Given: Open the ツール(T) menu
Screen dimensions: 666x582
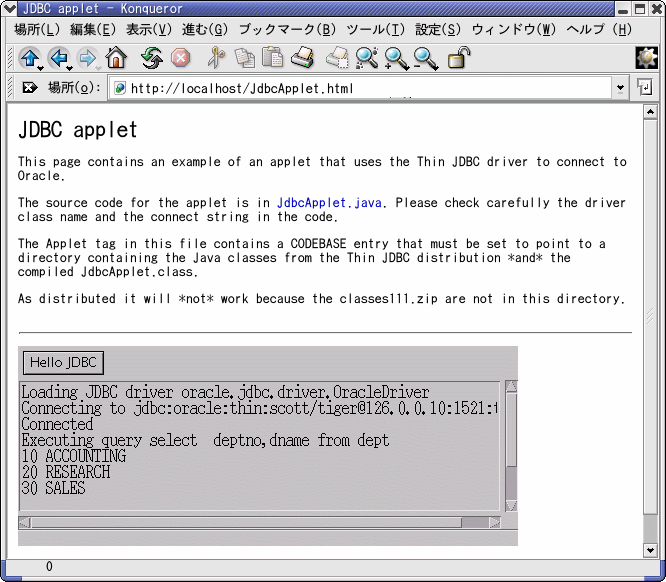Looking at the screenshot, I should (x=375, y=29).
